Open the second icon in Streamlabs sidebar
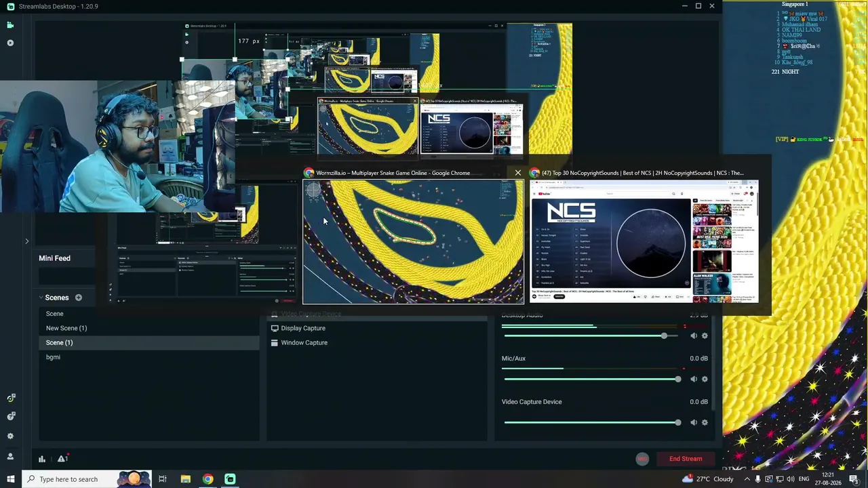This screenshot has width=868, height=488. point(10,43)
